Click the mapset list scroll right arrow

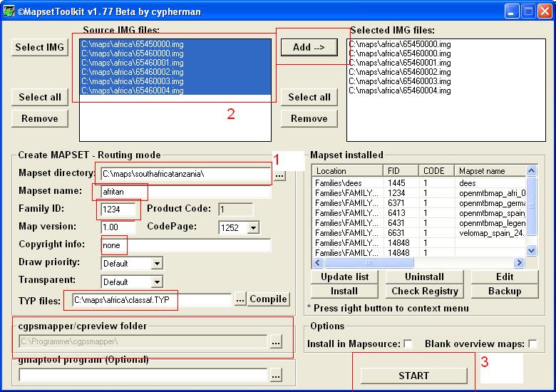pos(519,262)
